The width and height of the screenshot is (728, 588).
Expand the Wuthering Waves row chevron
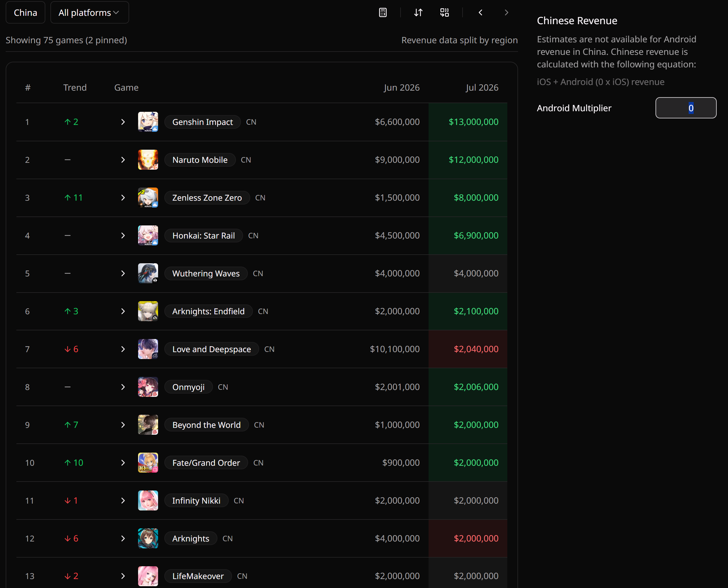pyautogui.click(x=123, y=273)
